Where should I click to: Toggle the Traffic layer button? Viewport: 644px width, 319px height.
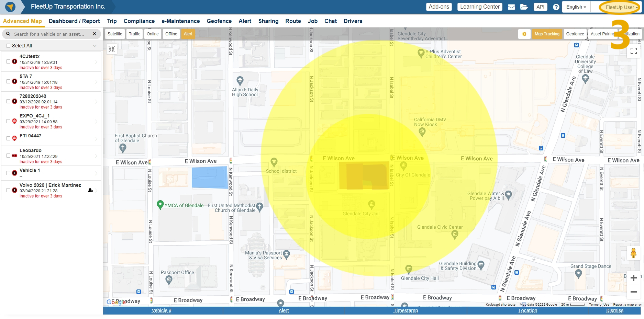coord(134,34)
